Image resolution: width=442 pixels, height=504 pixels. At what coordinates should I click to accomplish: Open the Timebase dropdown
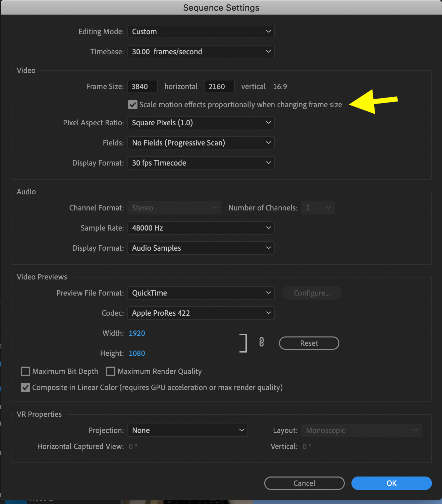coord(201,52)
